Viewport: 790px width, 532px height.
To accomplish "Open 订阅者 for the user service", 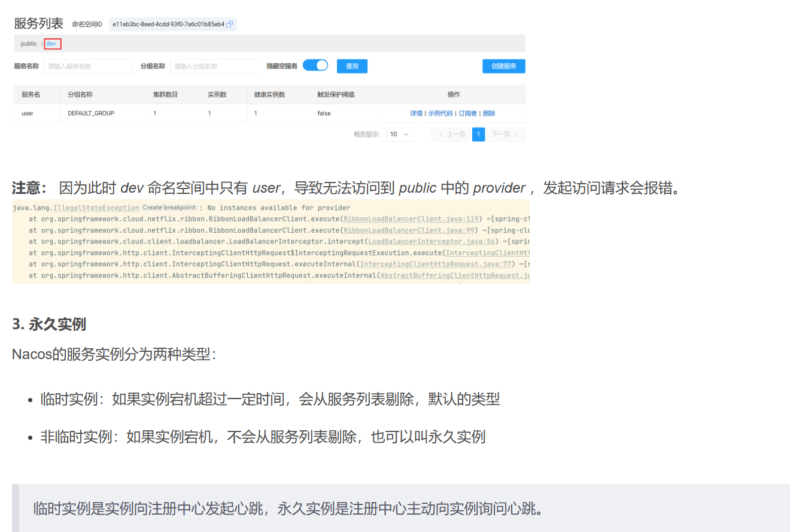I will coord(468,113).
